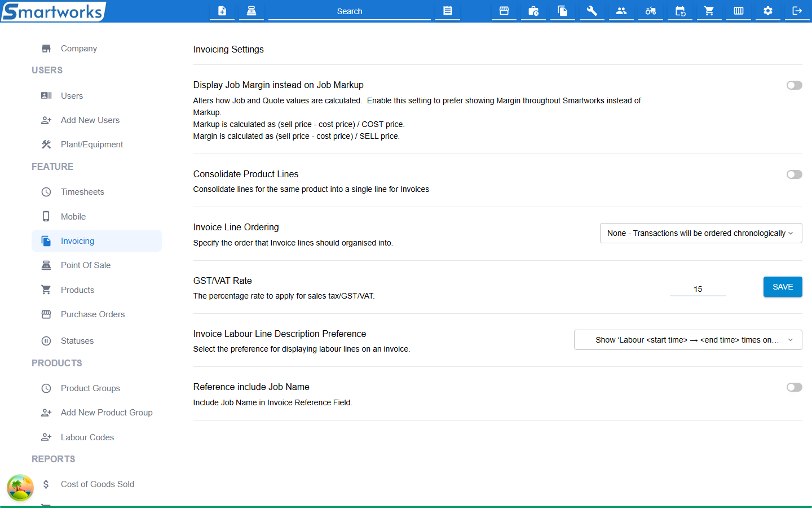Open the Invoice Line Ordering dropdown
The height and width of the screenshot is (508, 812).
pos(701,233)
